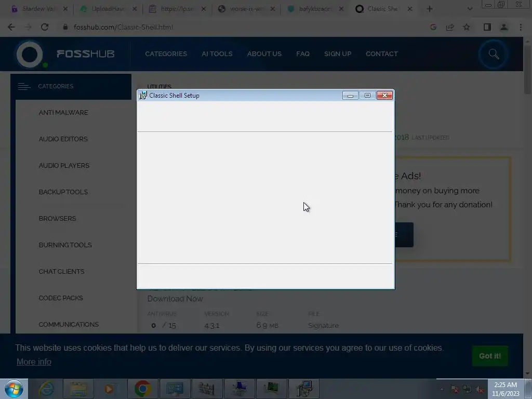The height and width of the screenshot is (399, 532).
Task: Open Windows Media Player from taskbar
Action: point(109,389)
